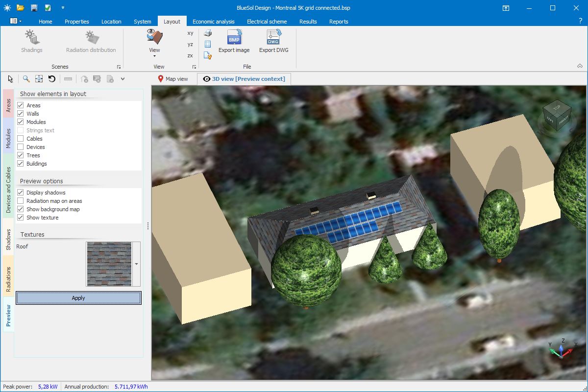Click the View camera icon
The width and height of the screenshot is (588, 392).
tap(154, 37)
